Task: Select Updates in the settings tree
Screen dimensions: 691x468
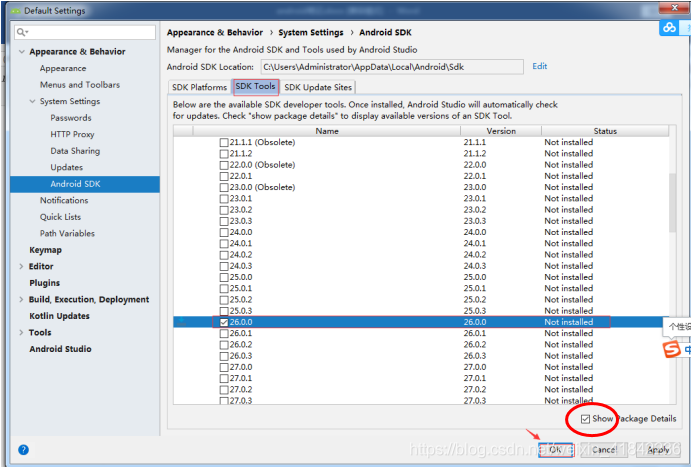Action: [67, 167]
